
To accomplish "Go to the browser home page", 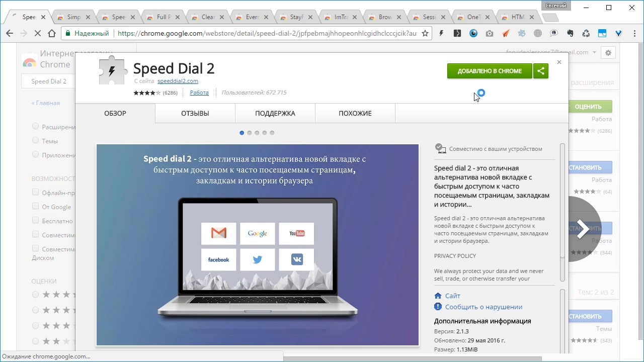I will [x=52, y=34].
